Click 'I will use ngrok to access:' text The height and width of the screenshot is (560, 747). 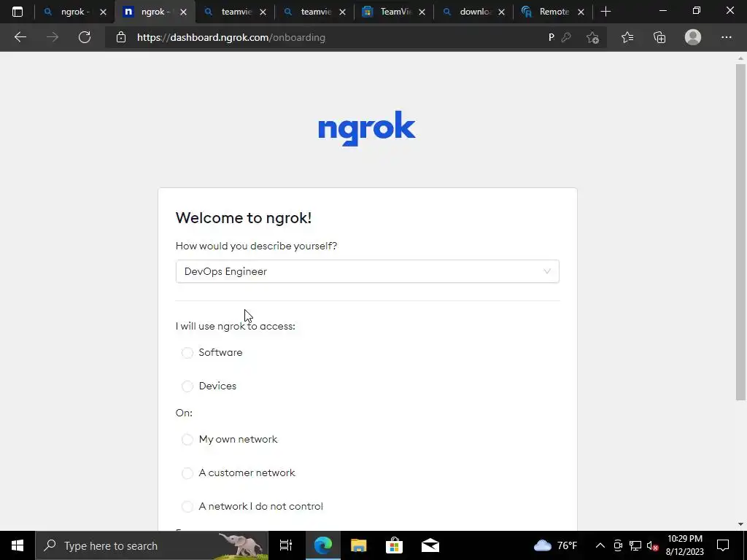point(236,326)
